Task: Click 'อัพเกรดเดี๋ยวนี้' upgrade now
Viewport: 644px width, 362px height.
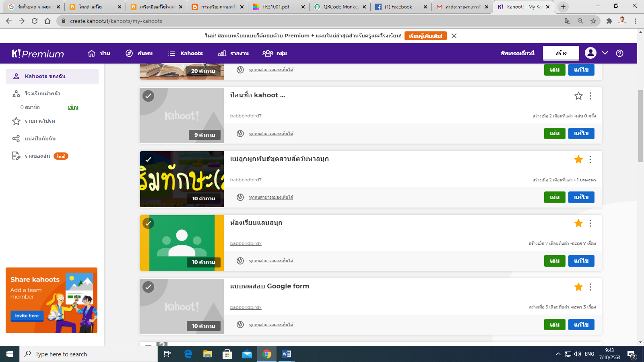Action: (x=518, y=53)
